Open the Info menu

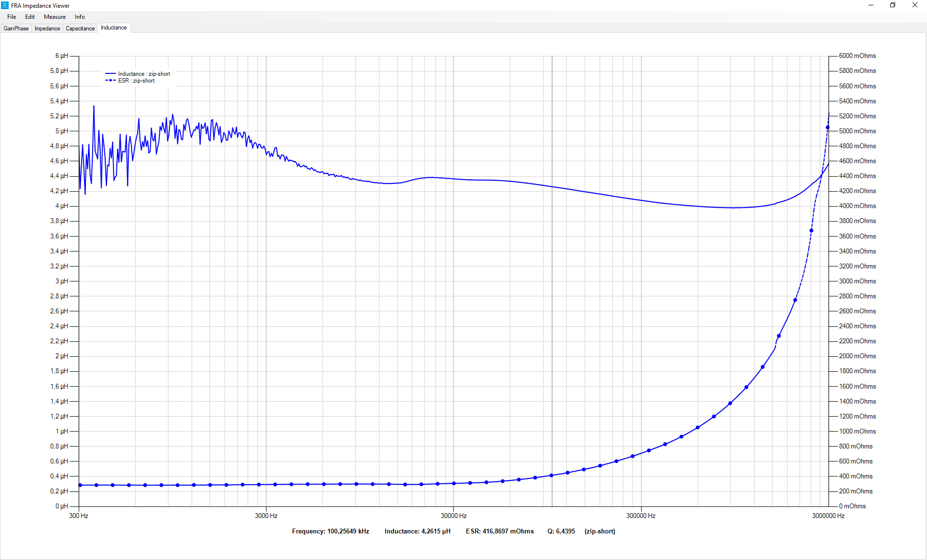[80, 17]
